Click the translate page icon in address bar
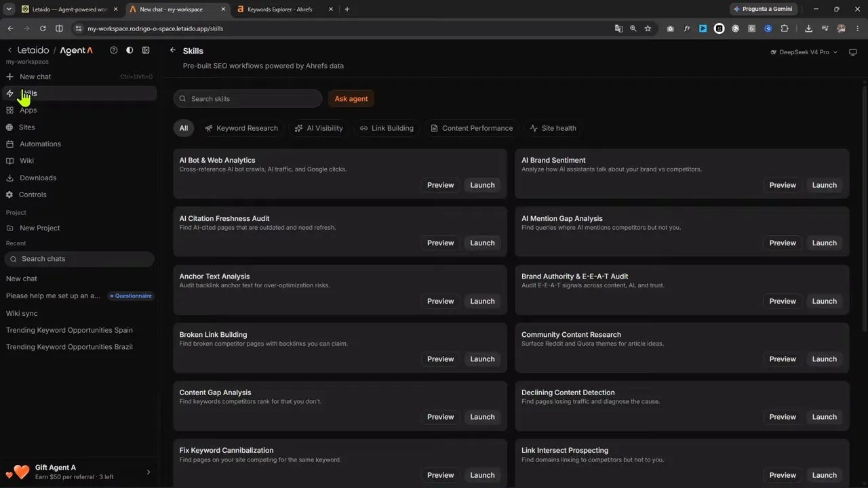The width and height of the screenshot is (868, 488). (x=618, y=28)
